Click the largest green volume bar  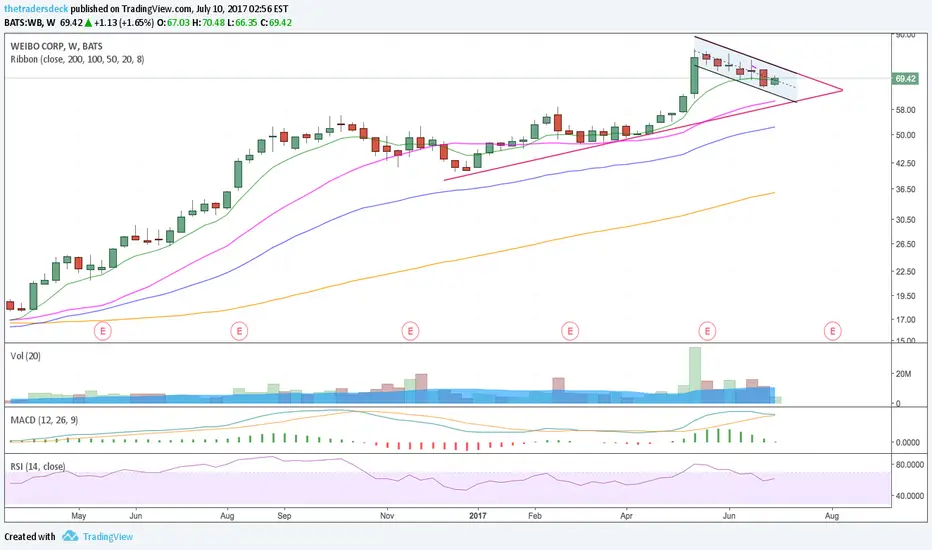[x=695, y=375]
